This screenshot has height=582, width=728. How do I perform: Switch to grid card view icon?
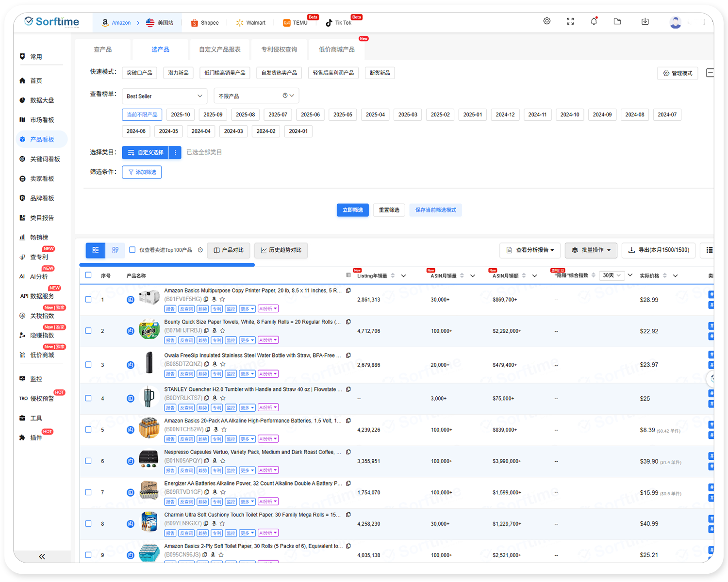point(115,250)
